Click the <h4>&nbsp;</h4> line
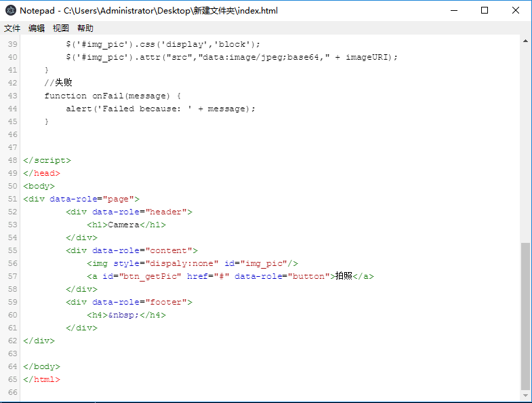The width and height of the screenshot is (532, 403). pos(127,315)
